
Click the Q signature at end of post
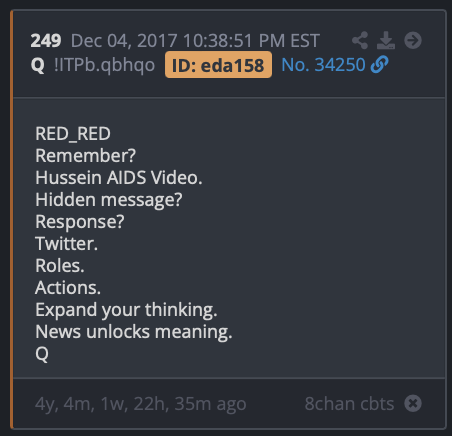coord(42,354)
